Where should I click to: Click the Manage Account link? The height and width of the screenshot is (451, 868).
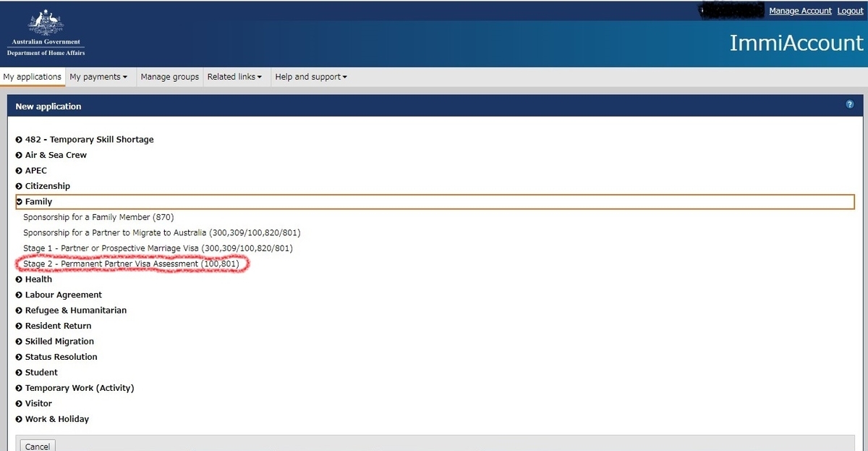tap(800, 11)
